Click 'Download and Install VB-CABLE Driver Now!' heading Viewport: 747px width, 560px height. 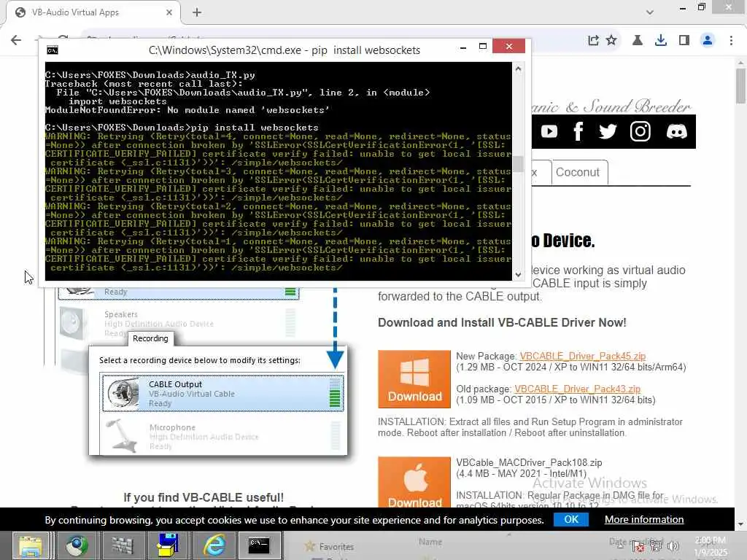pyautogui.click(x=502, y=323)
